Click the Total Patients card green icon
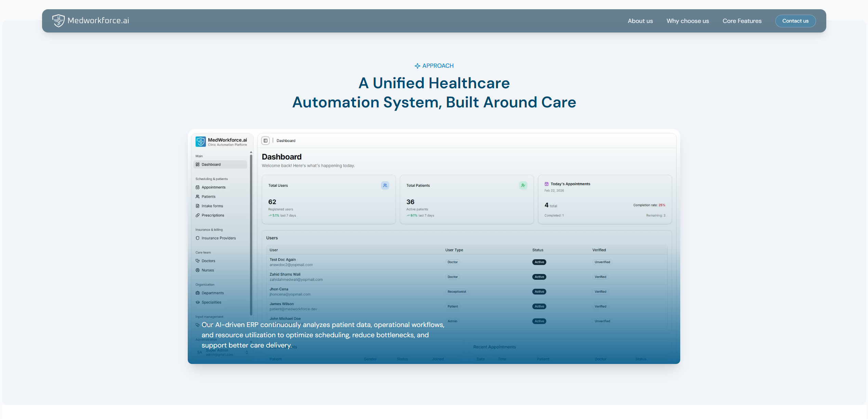The height and width of the screenshot is (419, 868). click(x=523, y=185)
